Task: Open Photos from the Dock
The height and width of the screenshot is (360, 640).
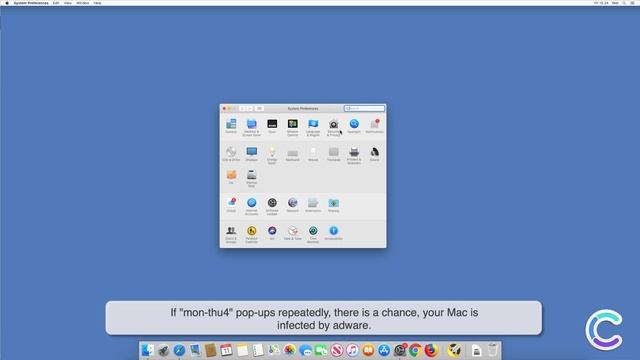Action: 289,350
